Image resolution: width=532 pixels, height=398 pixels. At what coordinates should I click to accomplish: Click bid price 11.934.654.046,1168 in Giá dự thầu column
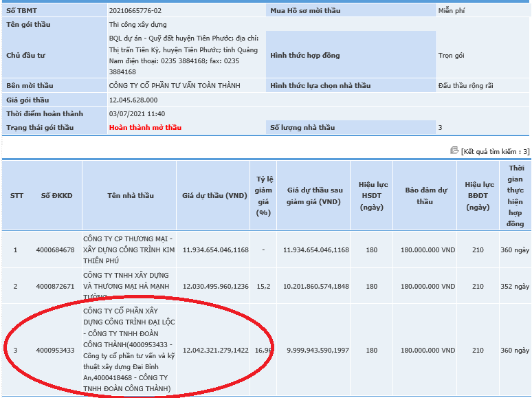click(215, 250)
